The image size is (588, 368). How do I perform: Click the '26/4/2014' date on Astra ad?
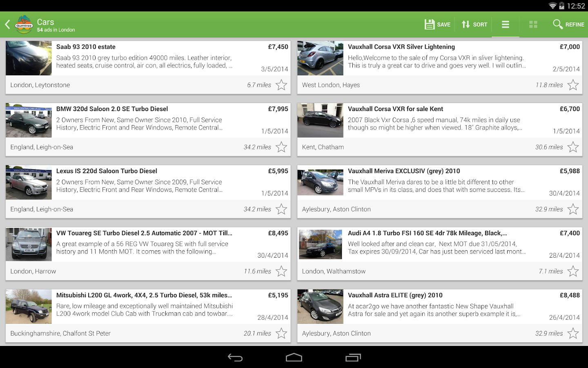[564, 317]
